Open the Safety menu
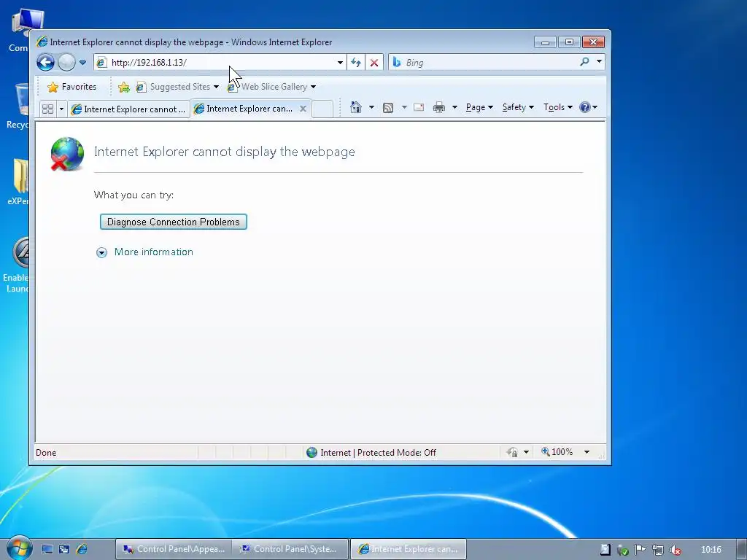 click(x=518, y=107)
